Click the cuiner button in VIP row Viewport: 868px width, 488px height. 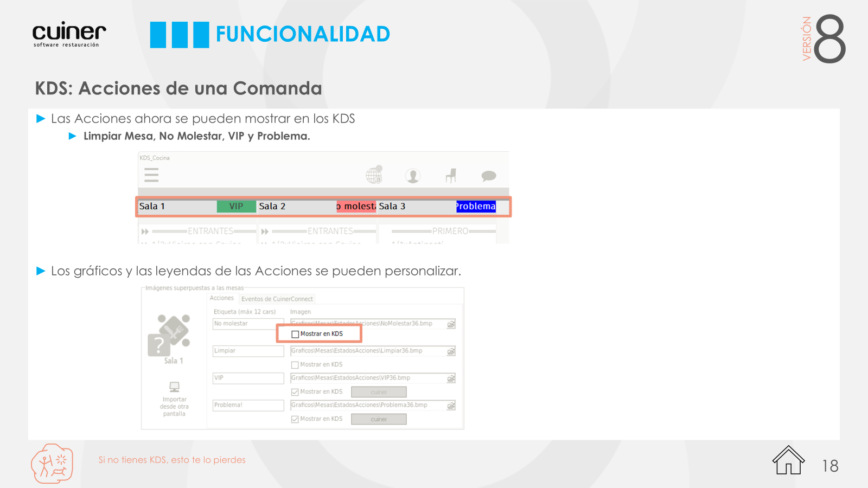pos(379,392)
